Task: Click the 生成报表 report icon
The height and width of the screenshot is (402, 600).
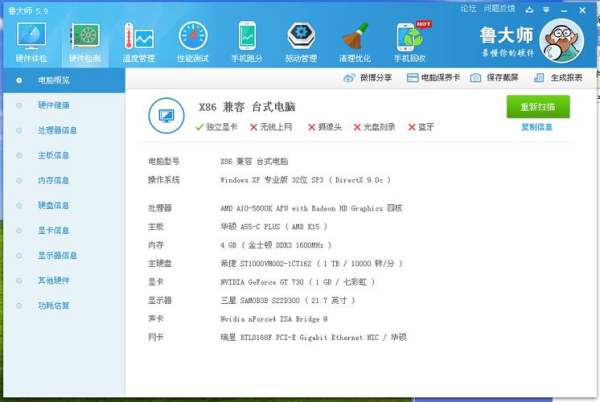Action: [x=539, y=78]
